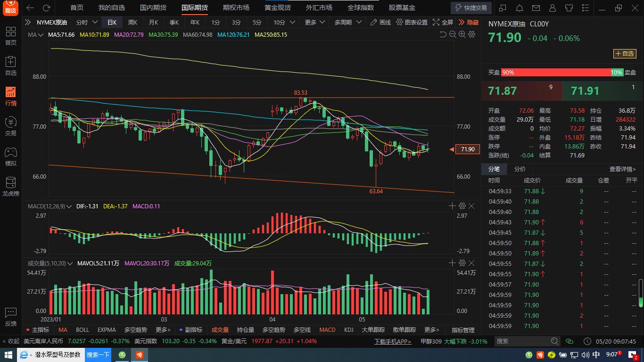Add a panel with the MACD plus icon

pos(452,206)
